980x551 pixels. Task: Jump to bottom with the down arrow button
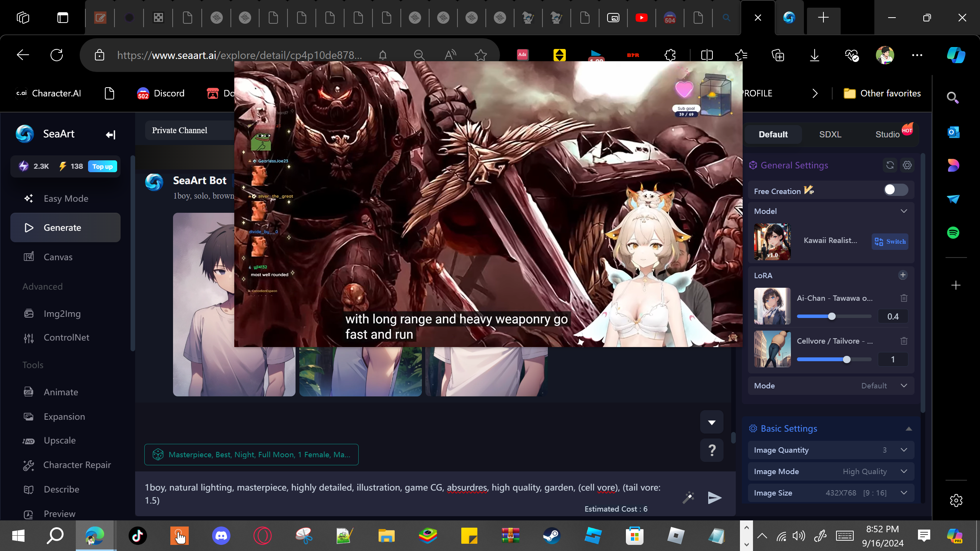[x=712, y=422]
